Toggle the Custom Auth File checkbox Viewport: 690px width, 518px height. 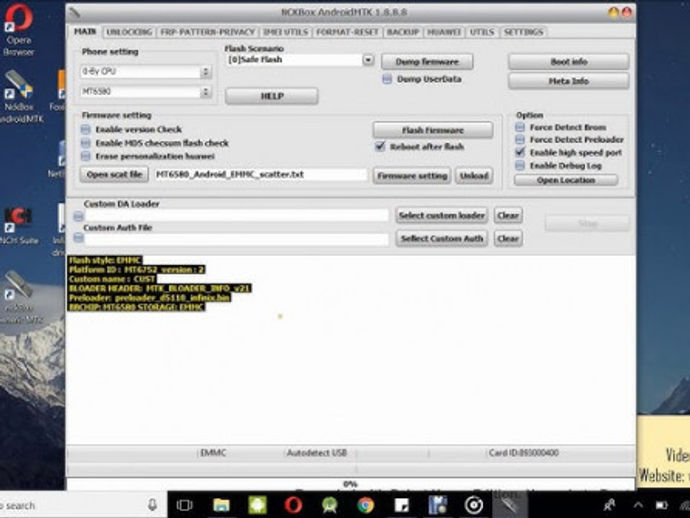[x=78, y=238]
